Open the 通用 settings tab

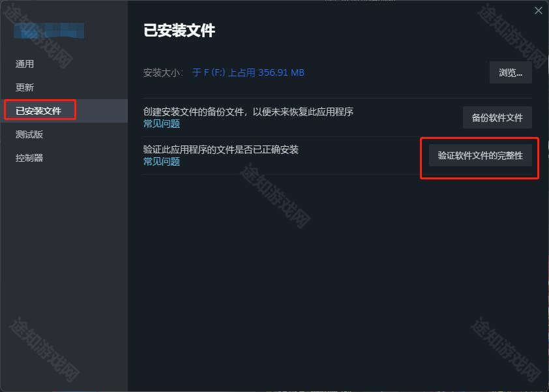click(25, 64)
